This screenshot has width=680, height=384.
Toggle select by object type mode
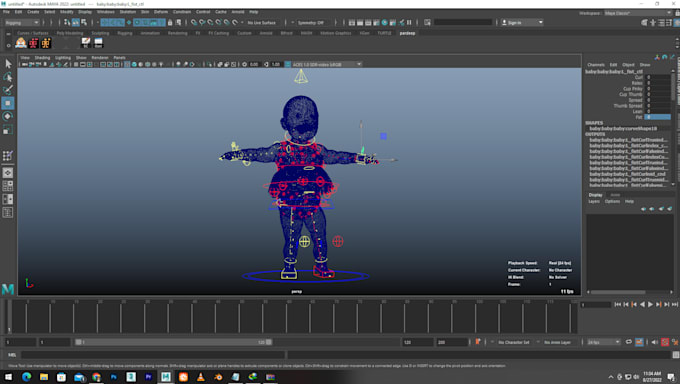click(75, 22)
